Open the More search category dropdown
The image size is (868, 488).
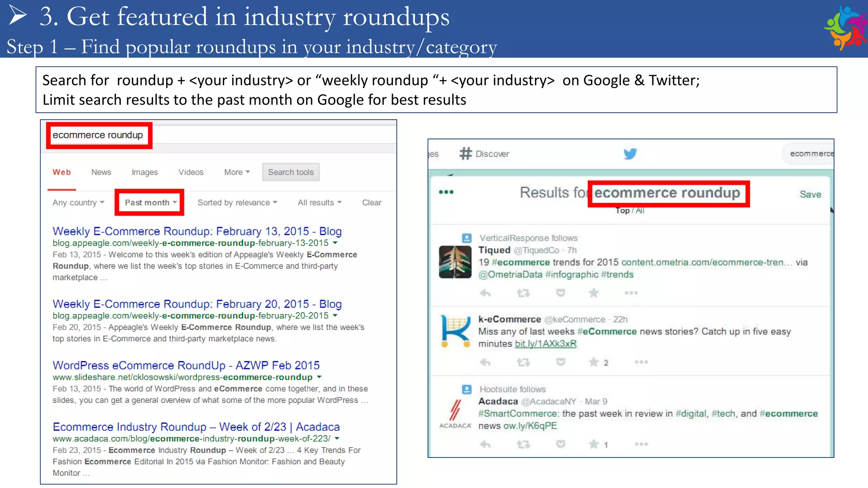coord(237,172)
